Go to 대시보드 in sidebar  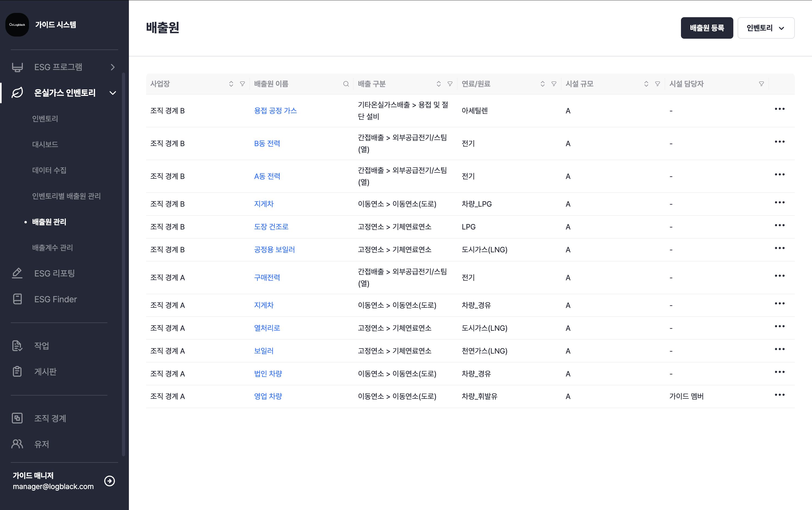(45, 144)
